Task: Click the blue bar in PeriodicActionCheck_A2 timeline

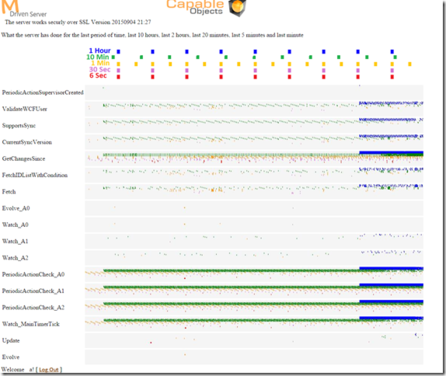Action: point(391,302)
